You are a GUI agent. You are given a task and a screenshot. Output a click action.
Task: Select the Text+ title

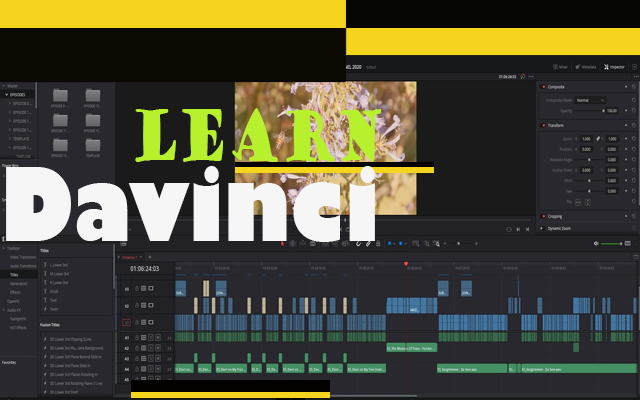[53, 309]
